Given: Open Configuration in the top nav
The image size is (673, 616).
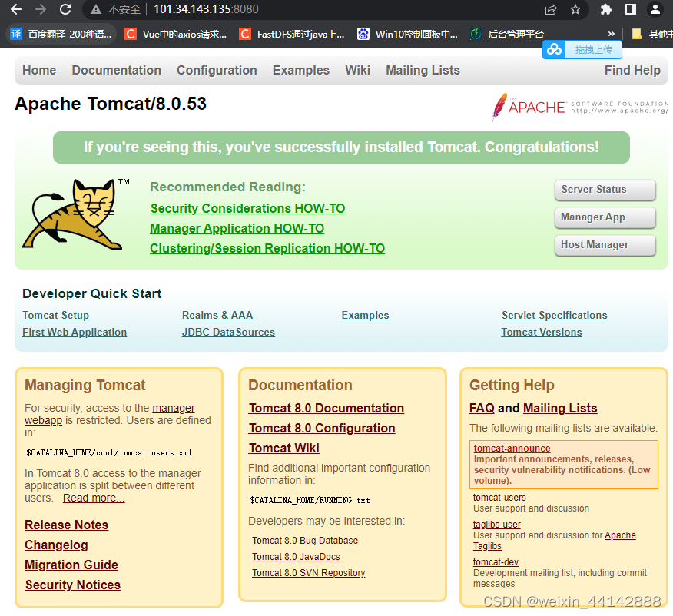Looking at the screenshot, I should pyautogui.click(x=217, y=71).
